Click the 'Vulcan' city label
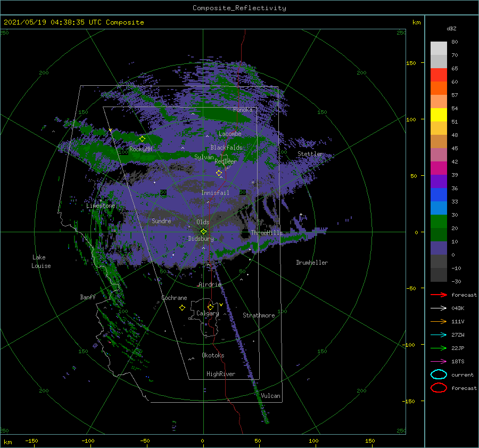Viewport: 479px width, 448px height. [270, 396]
